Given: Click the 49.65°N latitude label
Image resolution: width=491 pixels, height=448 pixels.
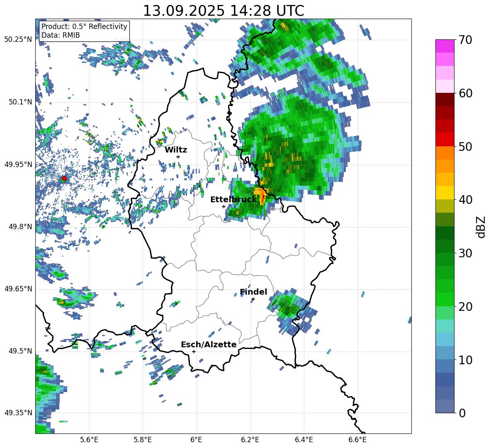Looking at the screenshot, I should [x=18, y=288].
